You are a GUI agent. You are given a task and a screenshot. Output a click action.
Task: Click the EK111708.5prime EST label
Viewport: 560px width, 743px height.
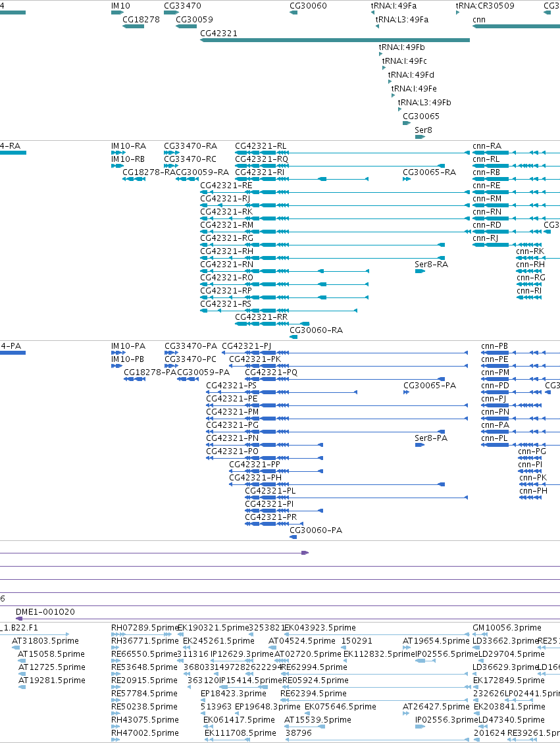240,733
